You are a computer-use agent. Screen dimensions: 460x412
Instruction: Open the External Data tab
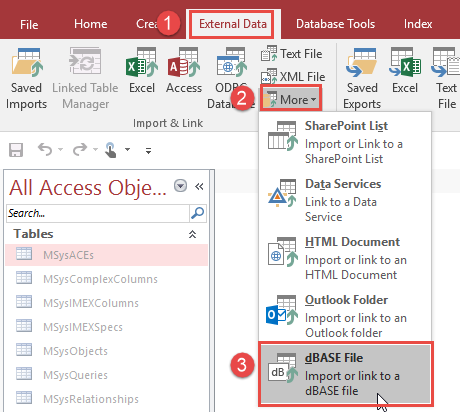[x=232, y=24]
